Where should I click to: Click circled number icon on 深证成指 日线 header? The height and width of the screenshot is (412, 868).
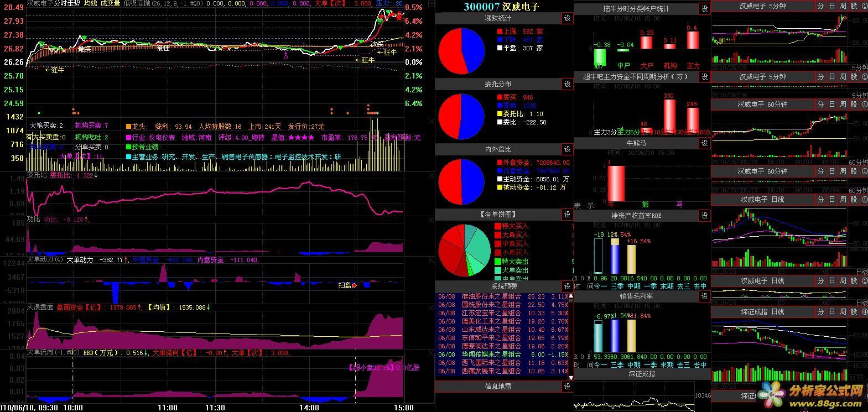click(x=864, y=312)
